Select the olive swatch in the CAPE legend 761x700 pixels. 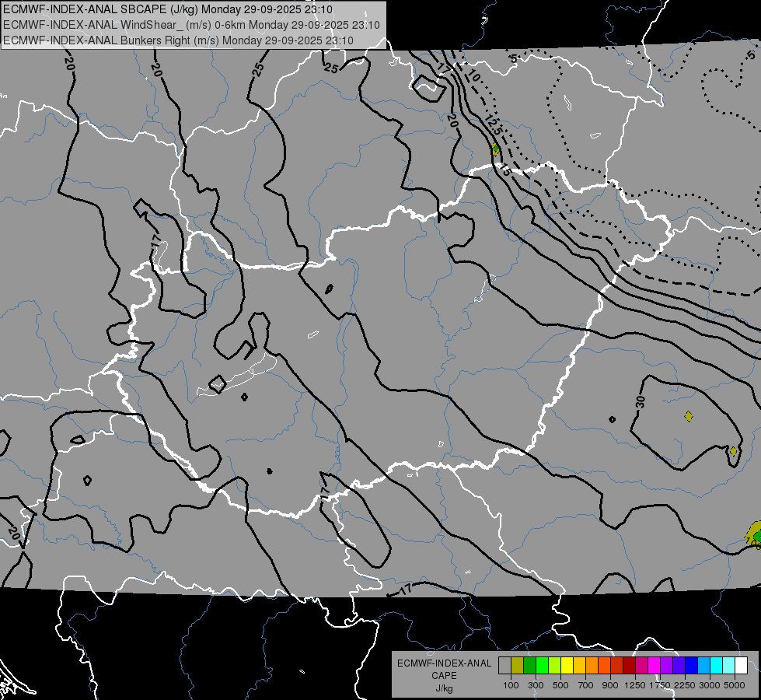point(517,666)
